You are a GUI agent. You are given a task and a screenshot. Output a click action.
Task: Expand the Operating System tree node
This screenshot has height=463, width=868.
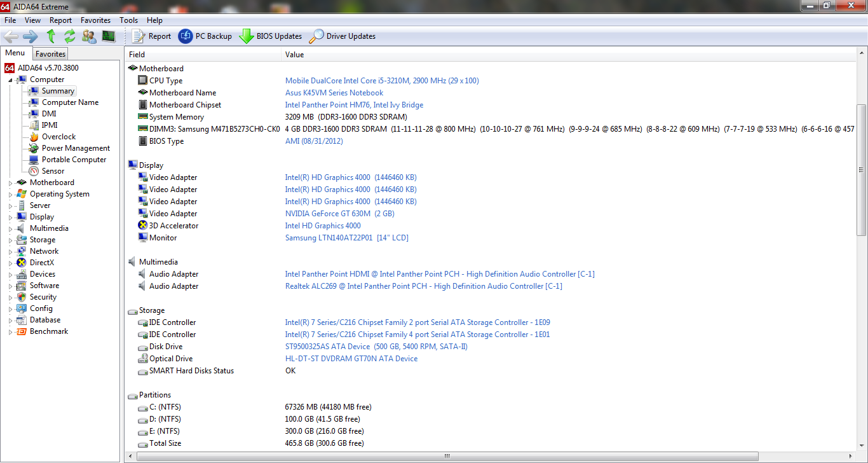click(x=10, y=195)
